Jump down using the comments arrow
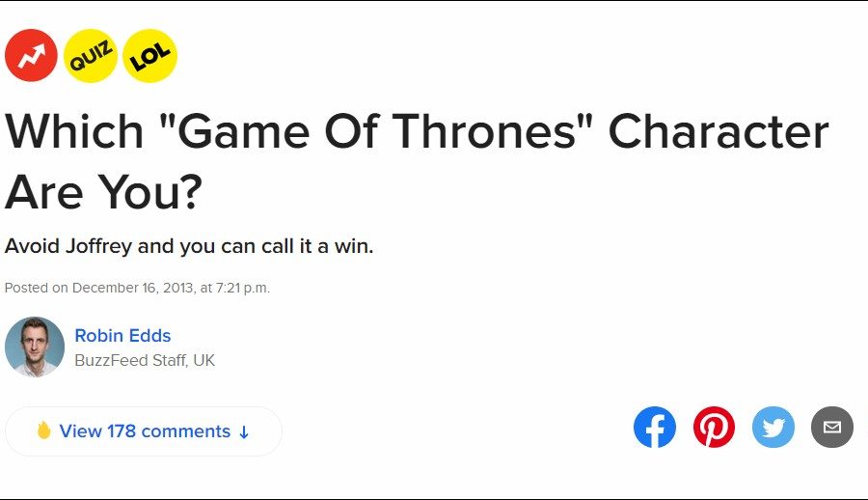The image size is (868, 500). pos(244,432)
